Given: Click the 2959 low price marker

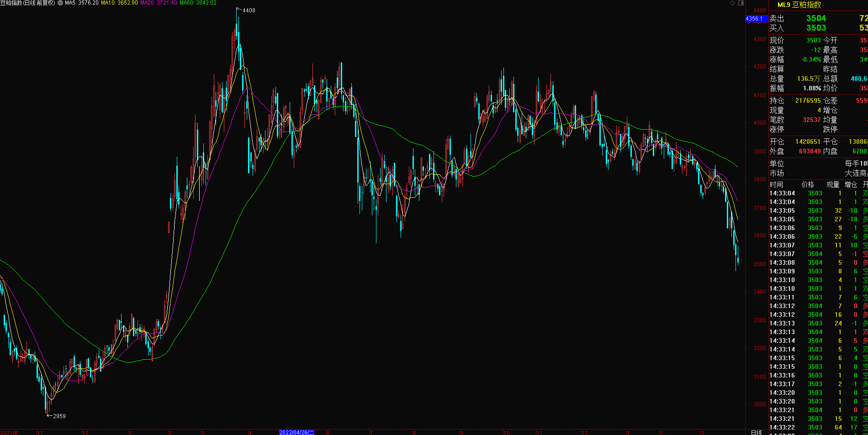Looking at the screenshot, I should 59,416.
